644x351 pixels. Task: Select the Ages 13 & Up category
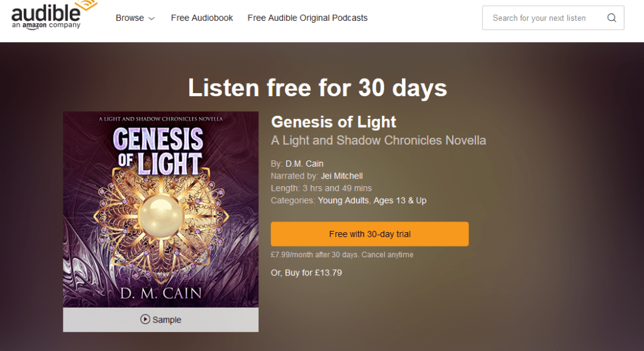(x=399, y=201)
